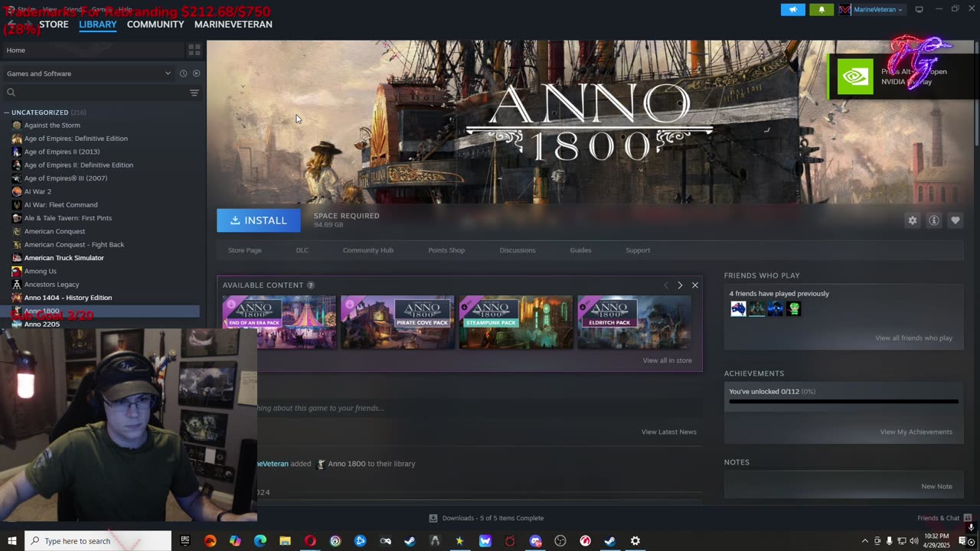Open the Support link
Viewport: 980px width, 551px height.
pos(638,250)
